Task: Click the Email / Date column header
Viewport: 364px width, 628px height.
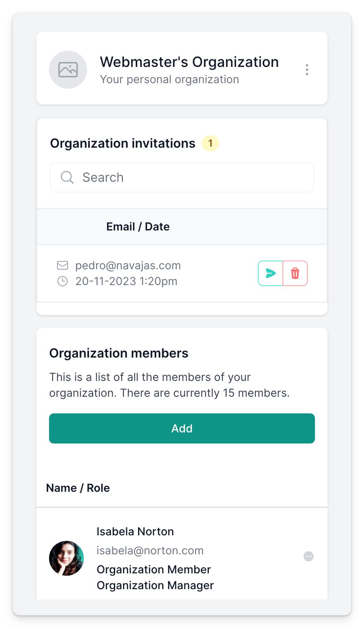Action: click(x=138, y=226)
